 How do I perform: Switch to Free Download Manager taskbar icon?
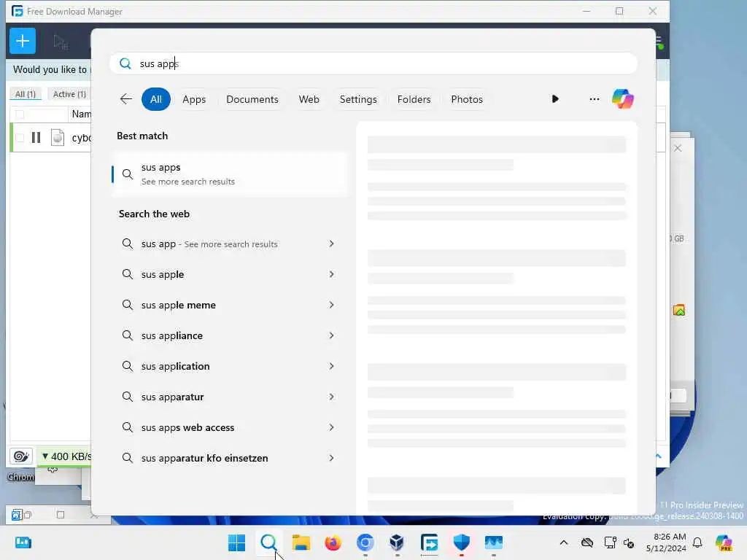pos(429,542)
